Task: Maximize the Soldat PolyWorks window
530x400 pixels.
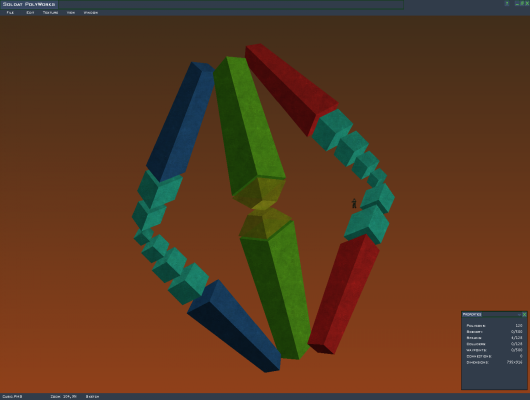Action: pyautogui.click(x=522, y=3)
